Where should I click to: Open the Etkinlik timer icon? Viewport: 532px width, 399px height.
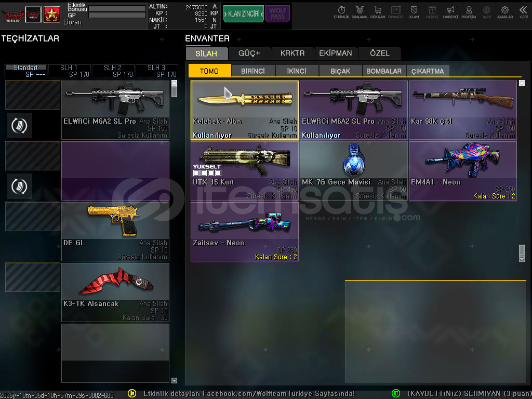click(x=341, y=12)
